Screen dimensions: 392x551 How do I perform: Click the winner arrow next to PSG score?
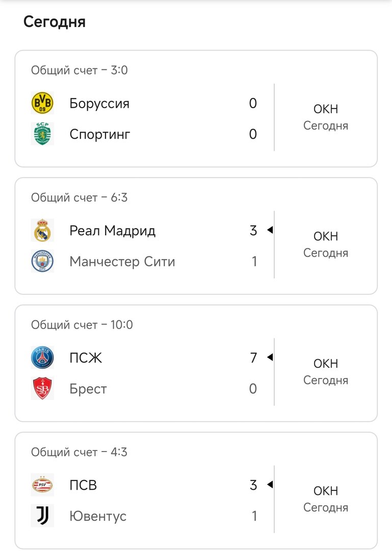tap(270, 357)
